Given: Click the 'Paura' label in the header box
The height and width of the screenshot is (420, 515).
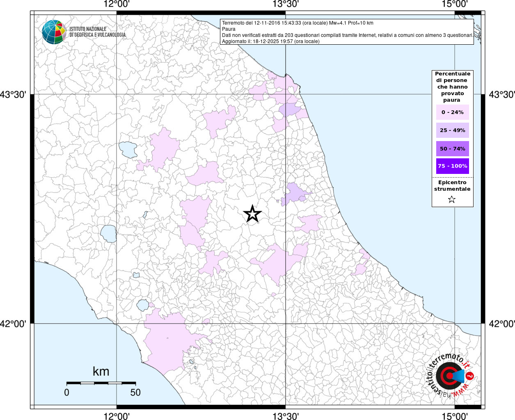Looking at the screenshot, I should [229, 29].
